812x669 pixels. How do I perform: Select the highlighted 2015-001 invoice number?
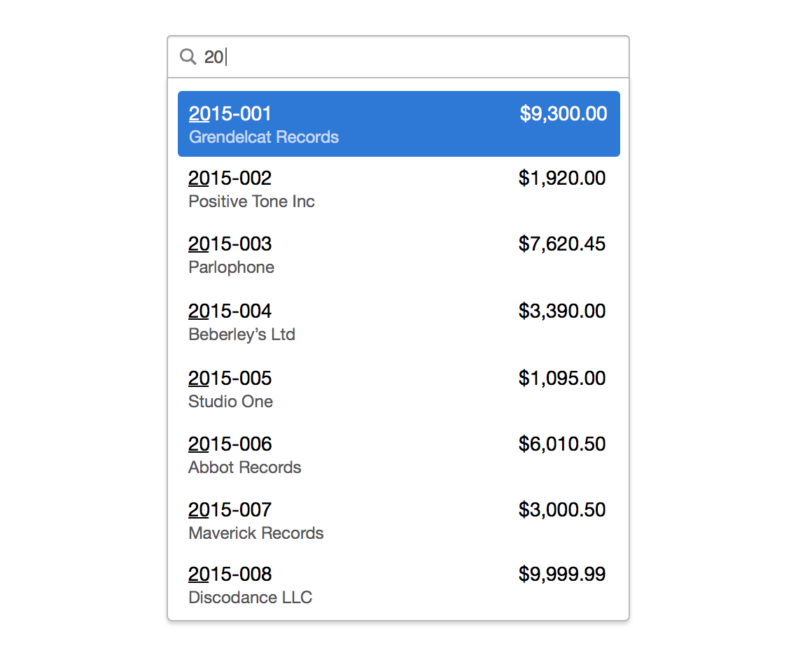[x=230, y=113]
